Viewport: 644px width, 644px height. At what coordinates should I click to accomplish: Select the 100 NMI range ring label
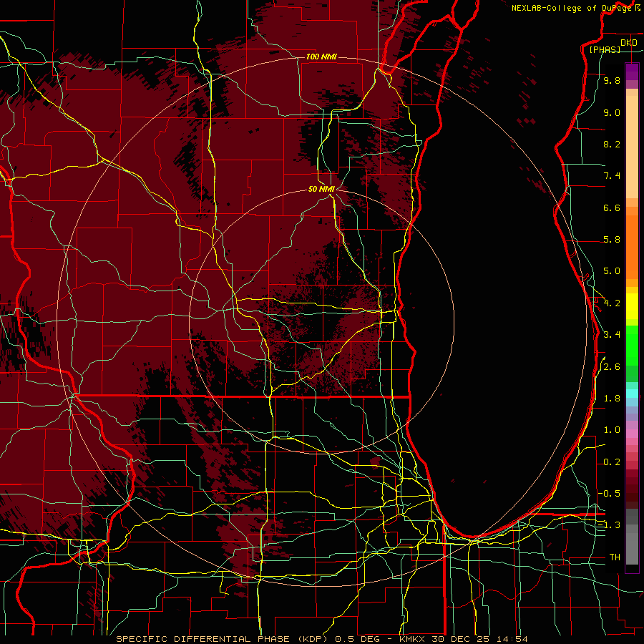(321, 57)
